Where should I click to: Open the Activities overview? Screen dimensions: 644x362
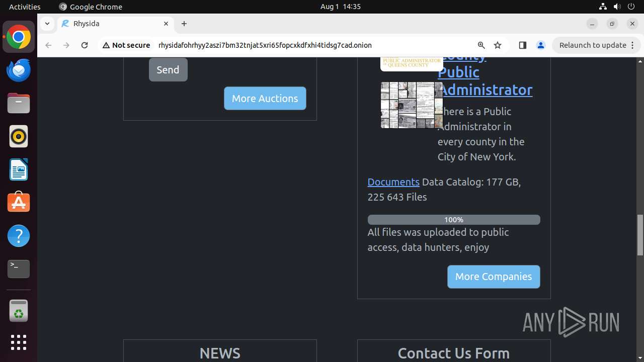[25, 7]
